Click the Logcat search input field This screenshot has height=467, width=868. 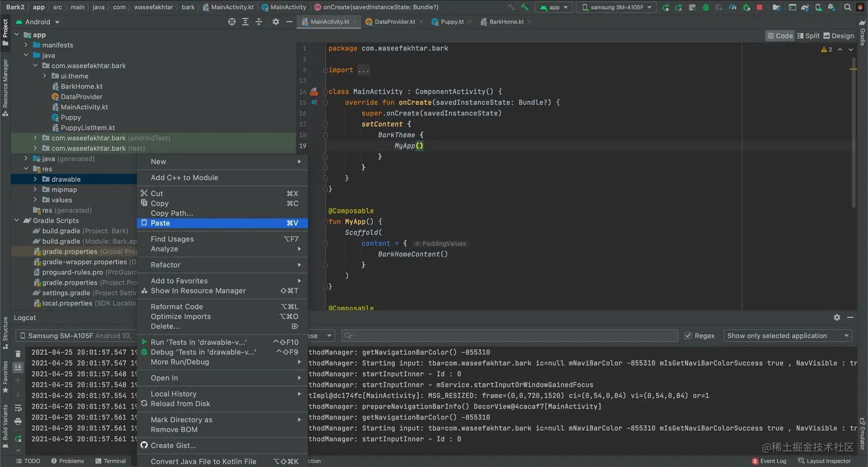click(511, 336)
